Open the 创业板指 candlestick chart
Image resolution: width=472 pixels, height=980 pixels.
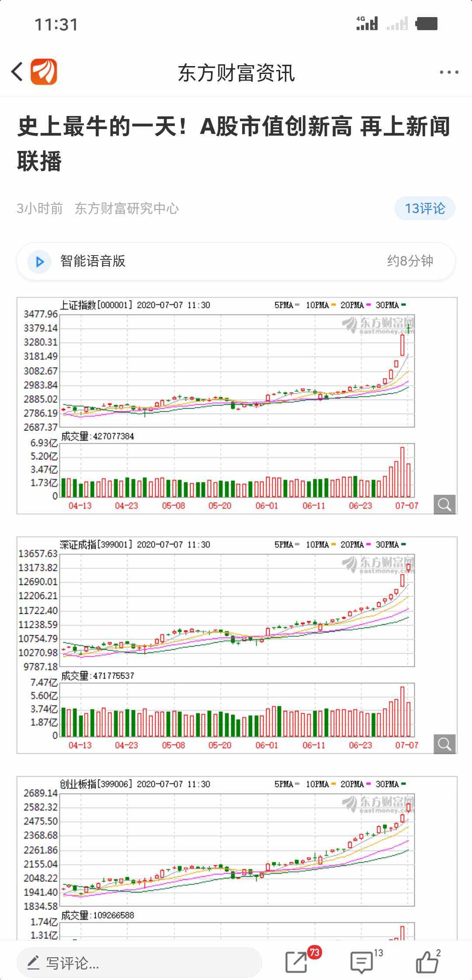(x=237, y=858)
